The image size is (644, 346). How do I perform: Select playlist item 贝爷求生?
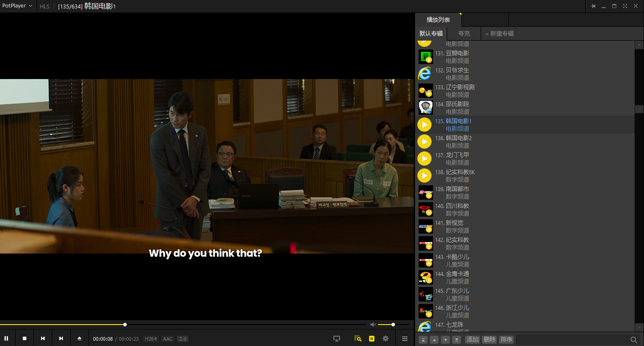[526, 74]
